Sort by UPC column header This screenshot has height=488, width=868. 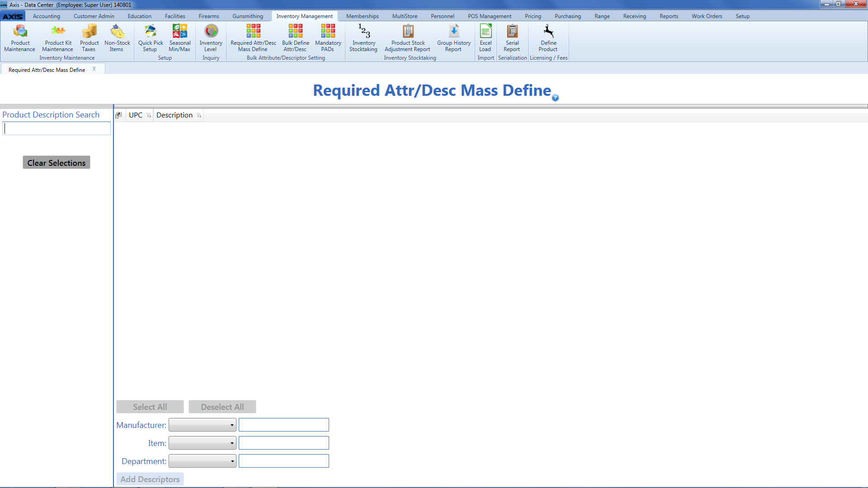(x=136, y=115)
